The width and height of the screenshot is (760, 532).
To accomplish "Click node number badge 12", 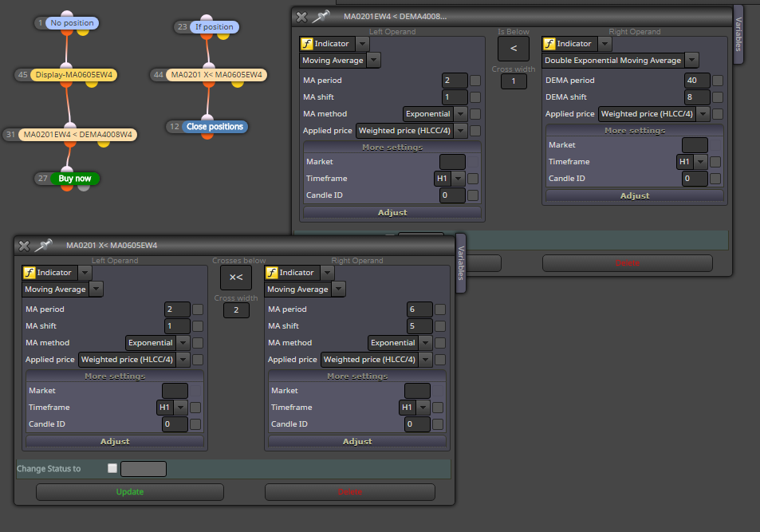I will point(175,127).
